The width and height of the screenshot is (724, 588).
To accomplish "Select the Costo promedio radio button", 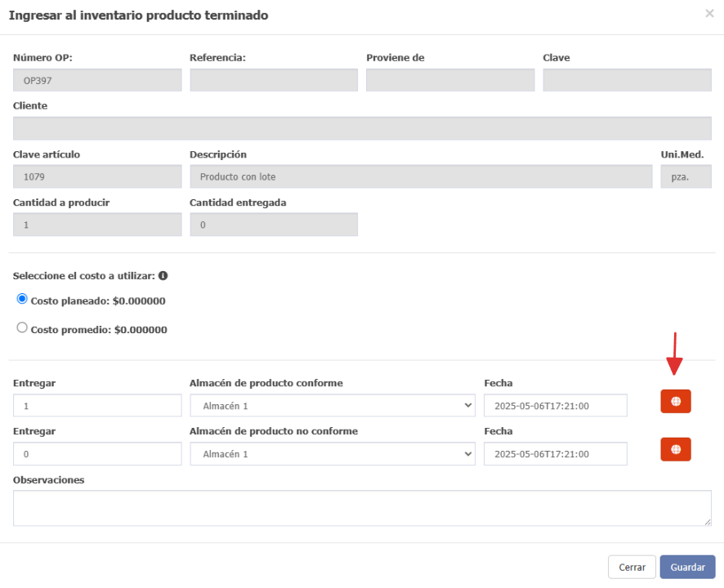I will (22, 327).
